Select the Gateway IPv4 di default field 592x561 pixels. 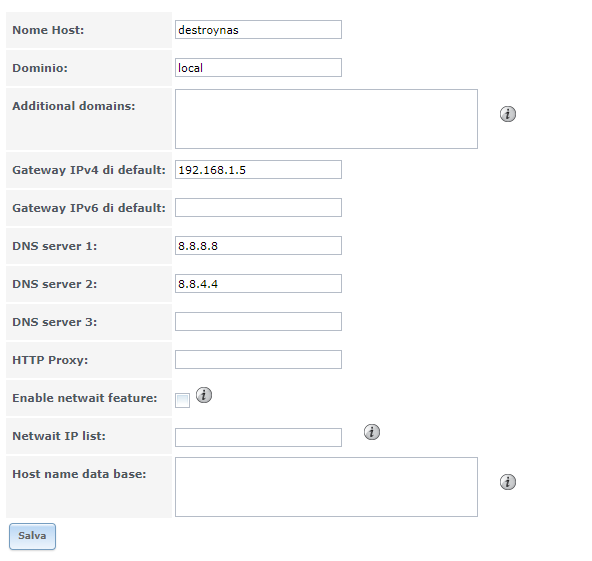[258, 170]
